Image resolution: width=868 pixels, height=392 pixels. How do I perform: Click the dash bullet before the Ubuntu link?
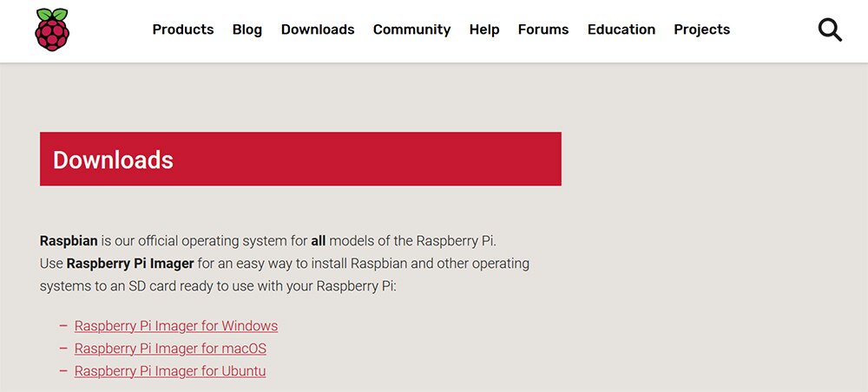click(x=63, y=371)
